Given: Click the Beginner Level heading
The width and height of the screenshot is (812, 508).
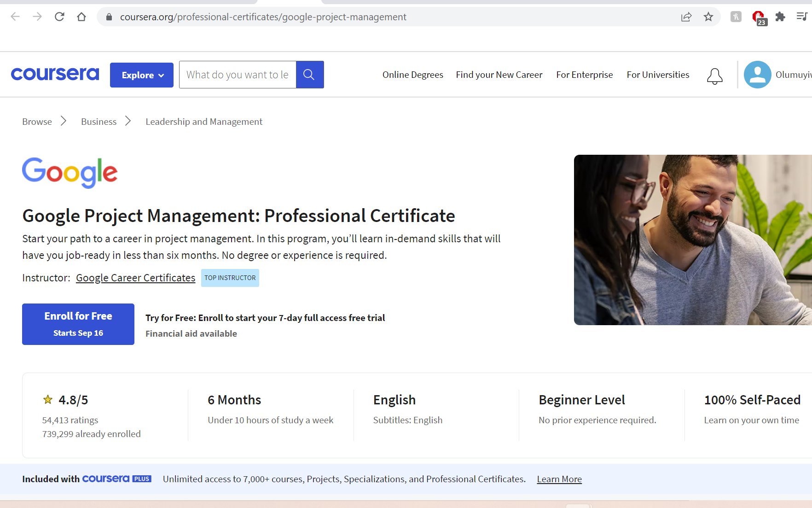Looking at the screenshot, I should click(x=582, y=400).
